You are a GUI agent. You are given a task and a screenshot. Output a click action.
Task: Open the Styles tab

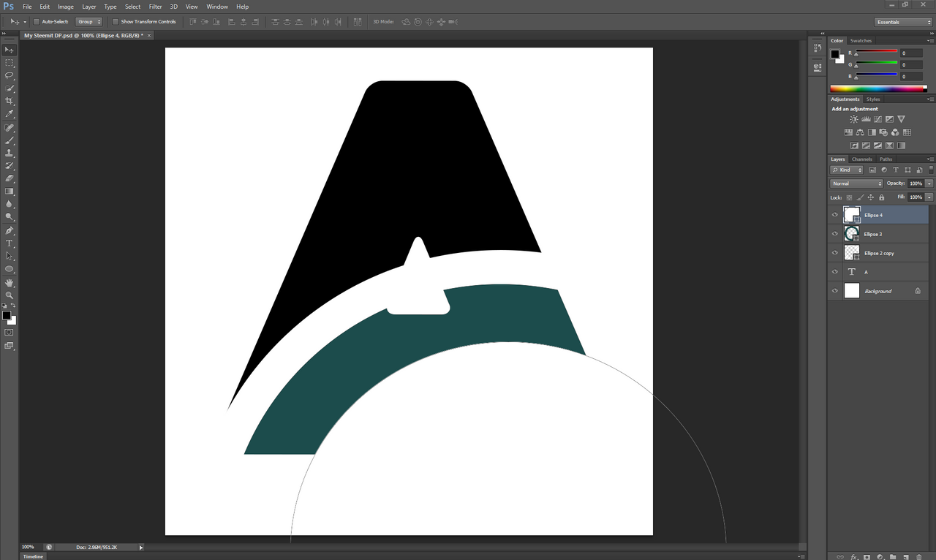click(x=873, y=99)
